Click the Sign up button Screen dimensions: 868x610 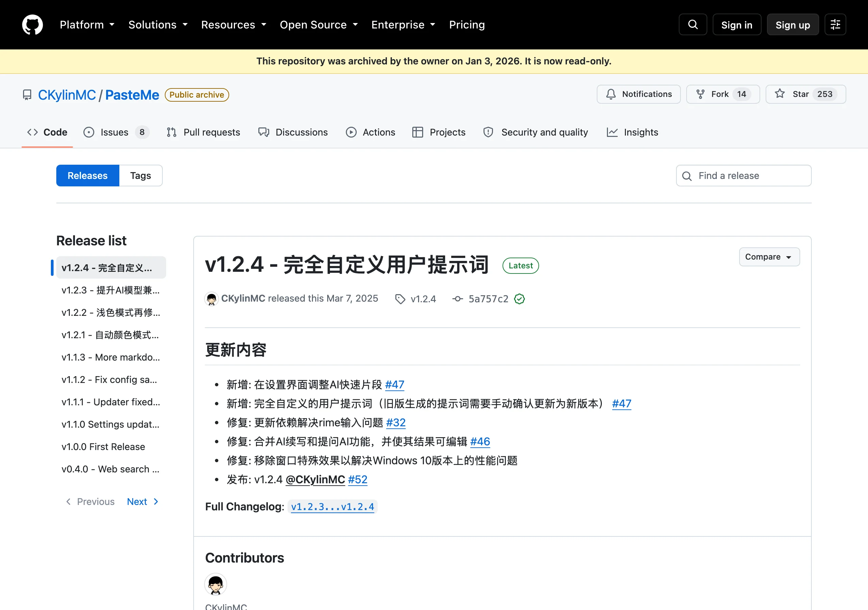[792, 24]
